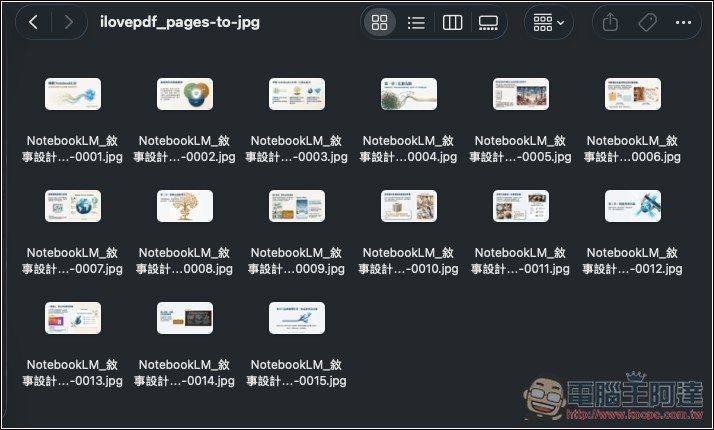
Task: Select the thumbnail of file ending -0015.jpg
Action: point(297,318)
